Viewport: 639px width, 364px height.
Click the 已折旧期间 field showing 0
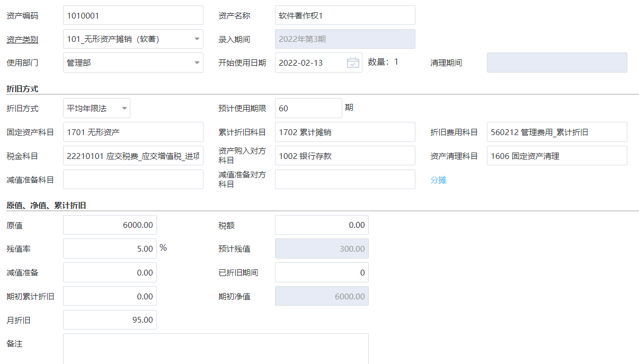pyautogui.click(x=322, y=272)
